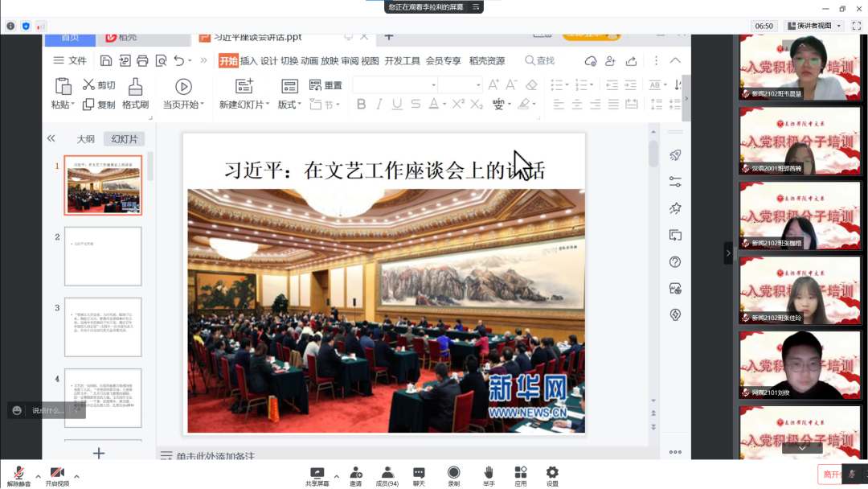Select slide 3 thumbnail in panel

(x=103, y=327)
